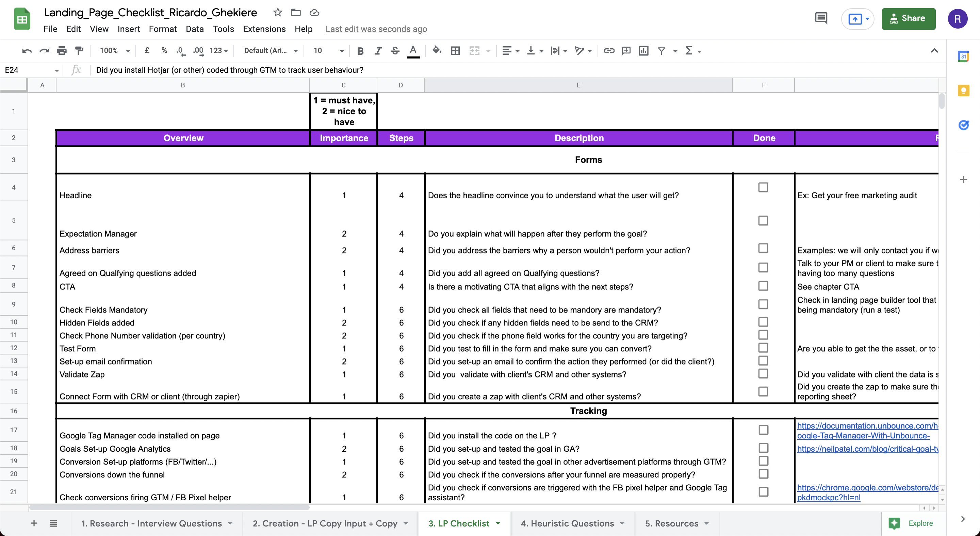
Task: Check the Done box for Headline
Action: (x=763, y=187)
